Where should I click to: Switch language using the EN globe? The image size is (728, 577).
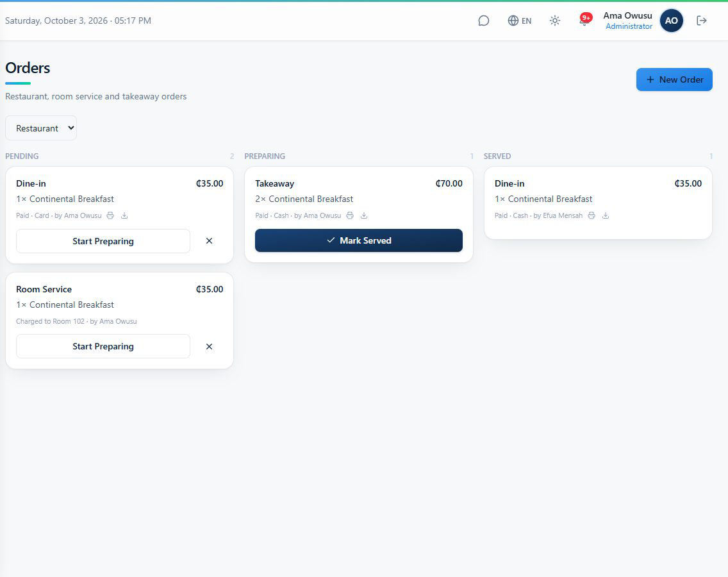tap(520, 21)
